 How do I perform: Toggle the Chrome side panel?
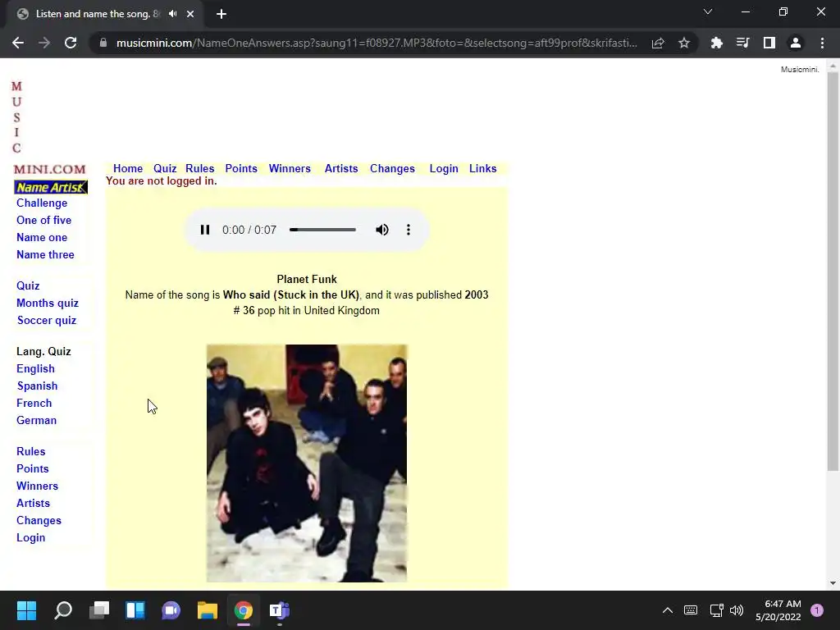coord(769,43)
